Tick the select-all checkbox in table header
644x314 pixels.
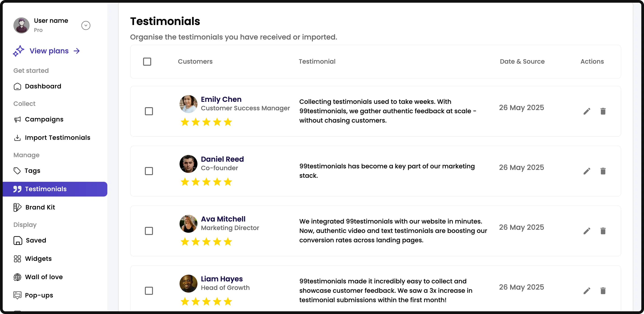147,62
